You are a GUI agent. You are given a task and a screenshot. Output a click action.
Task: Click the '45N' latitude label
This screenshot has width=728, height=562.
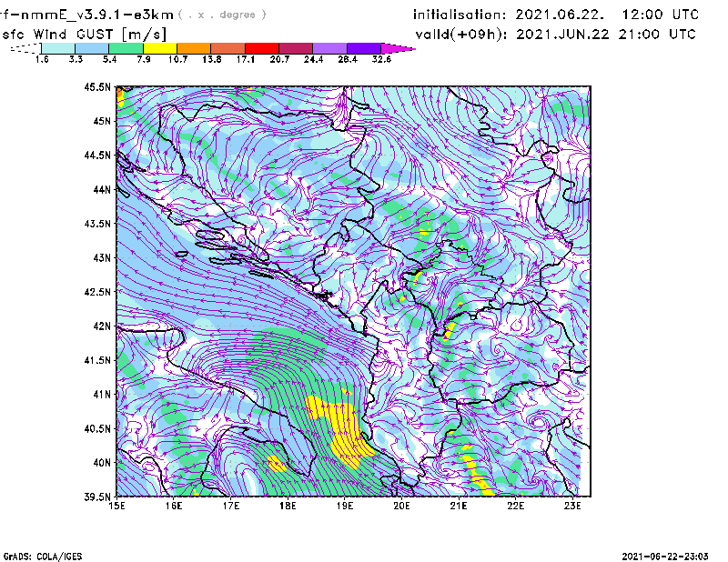point(102,121)
